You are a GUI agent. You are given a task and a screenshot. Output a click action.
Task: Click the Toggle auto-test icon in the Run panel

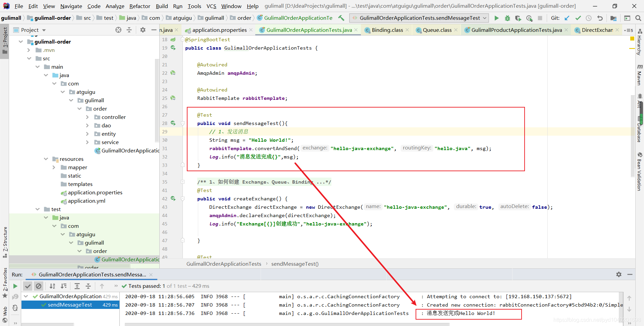point(15,308)
